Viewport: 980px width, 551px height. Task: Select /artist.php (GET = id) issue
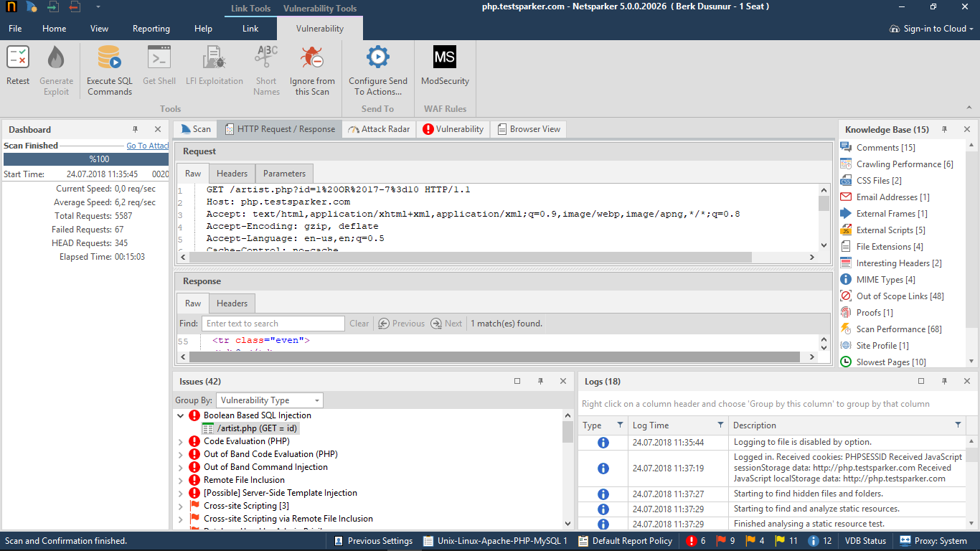250,428
